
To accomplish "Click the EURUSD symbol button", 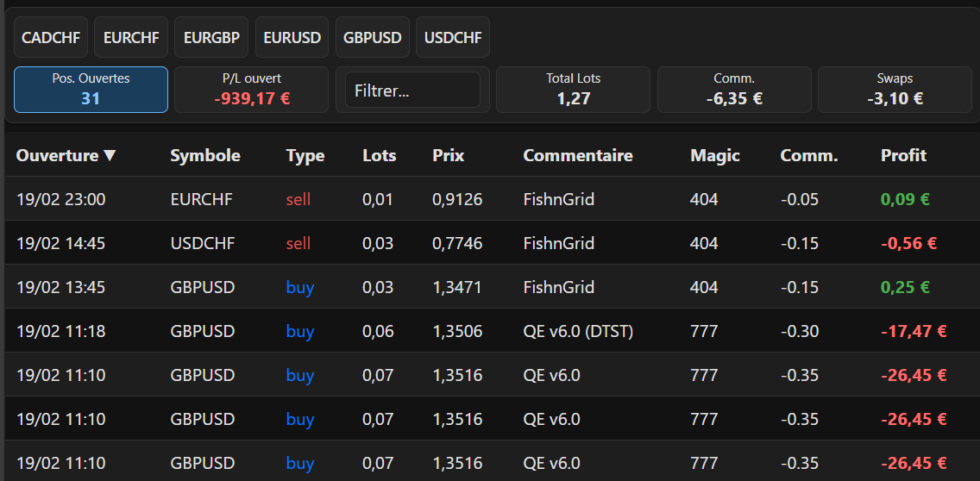I will point(292,38).
